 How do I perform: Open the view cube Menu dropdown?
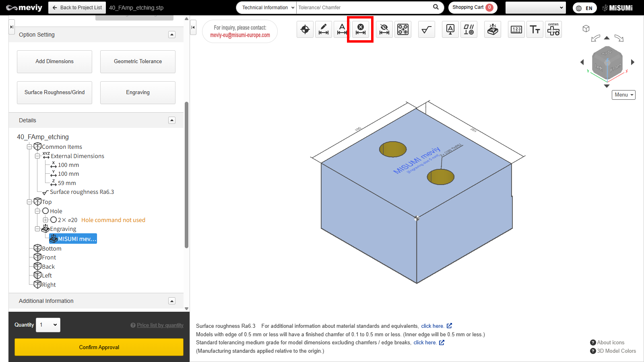623,95
